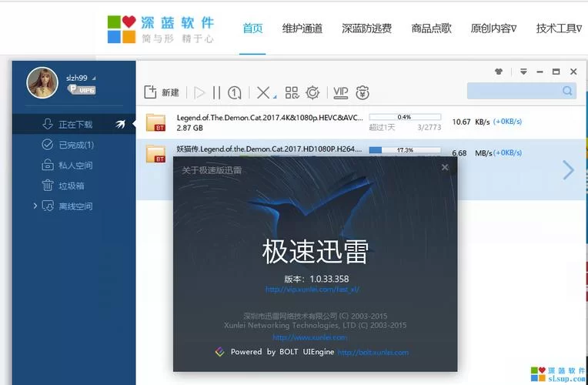This screenshot has width=588, height=385.
Task: Delete task using the X toolbar icon
Action: click(x=263, y=92)
